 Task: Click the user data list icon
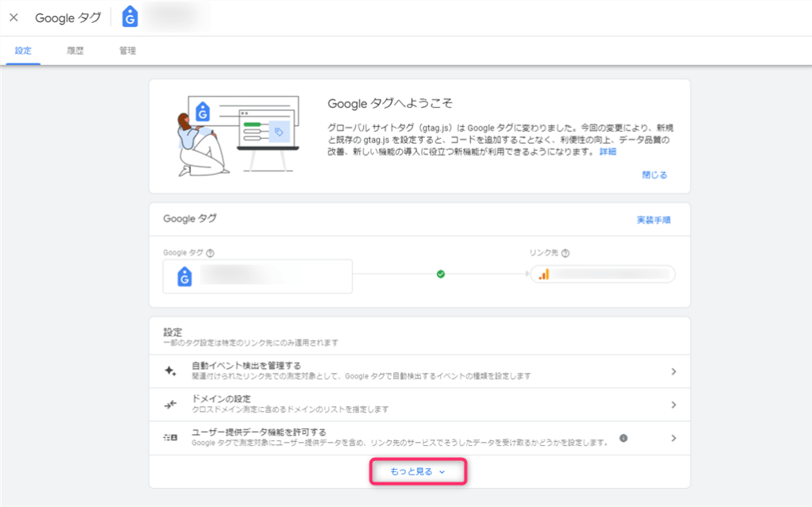(170, 437)
